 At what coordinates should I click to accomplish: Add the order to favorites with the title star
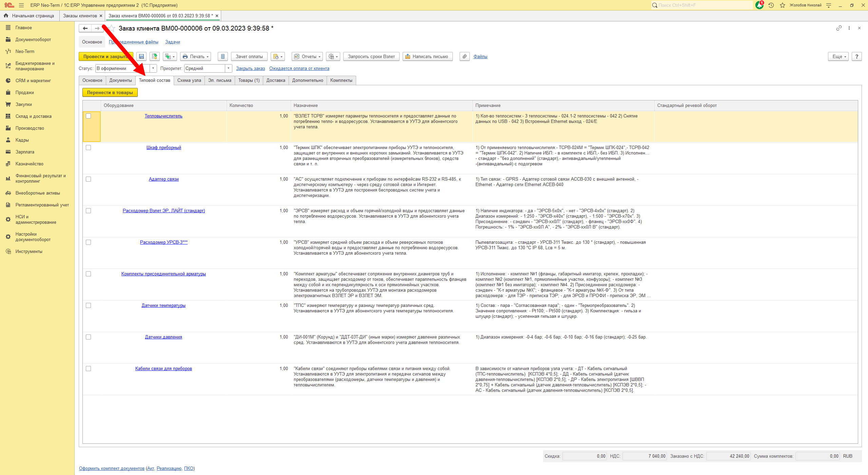click(112, 29)
